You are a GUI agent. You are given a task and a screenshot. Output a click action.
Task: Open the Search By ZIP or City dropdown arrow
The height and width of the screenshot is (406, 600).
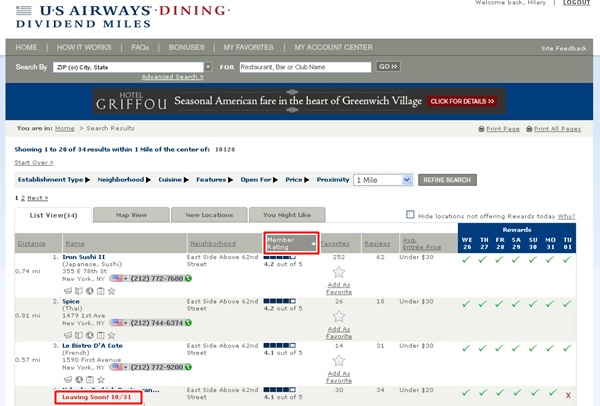(x=208, y=67)
